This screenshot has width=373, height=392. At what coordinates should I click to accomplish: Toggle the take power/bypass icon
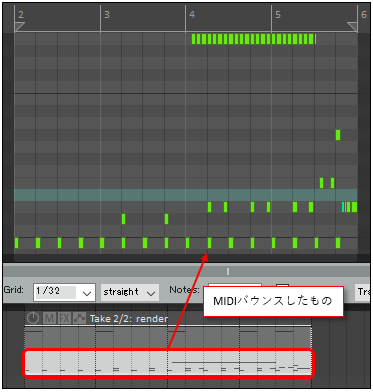tap(33, 318)
